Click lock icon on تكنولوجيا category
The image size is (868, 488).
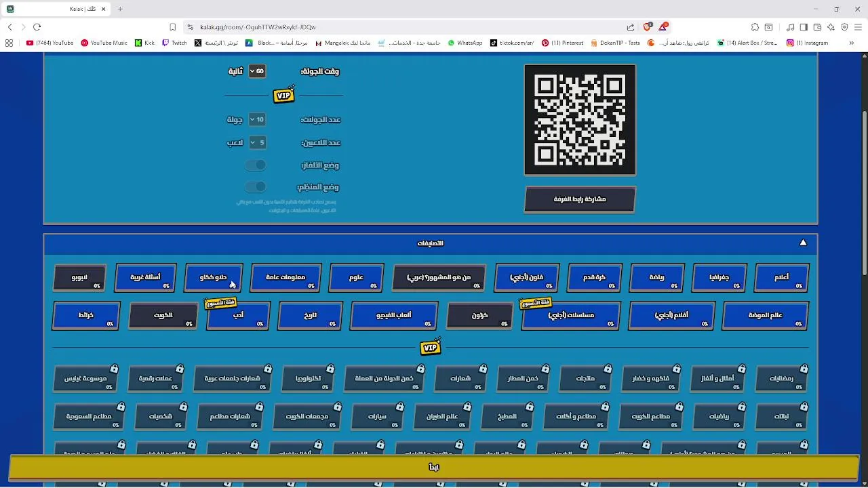coord(330,369)
